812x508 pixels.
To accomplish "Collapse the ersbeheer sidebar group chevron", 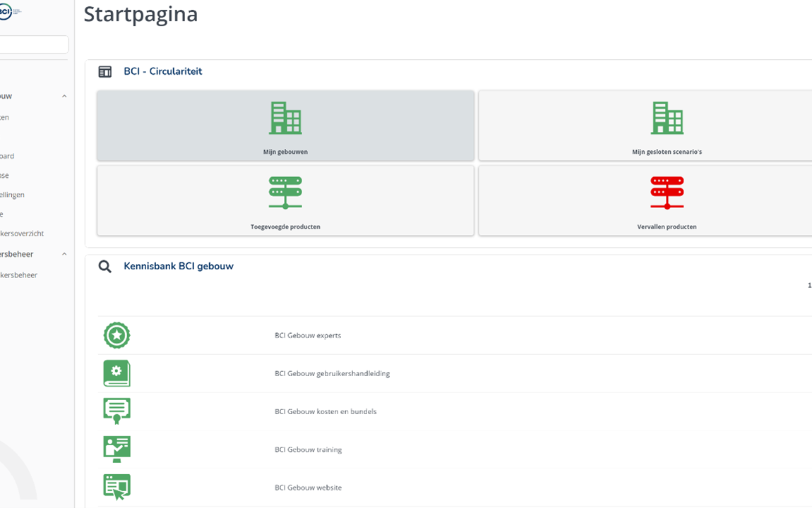I will [64, 254].
